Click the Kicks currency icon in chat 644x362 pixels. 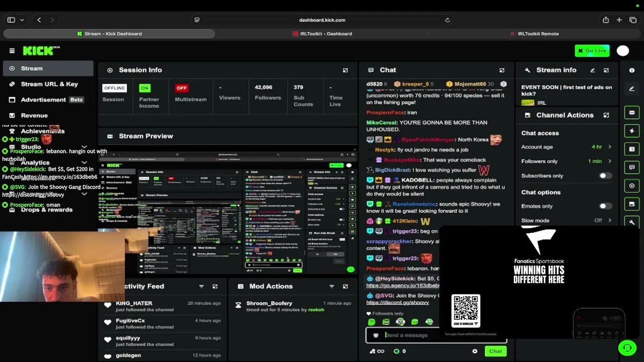(396, 351)
